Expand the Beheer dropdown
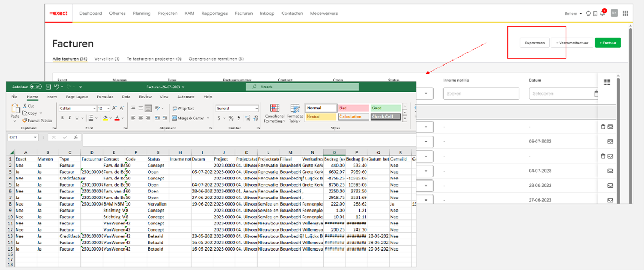 pos(573,13)
